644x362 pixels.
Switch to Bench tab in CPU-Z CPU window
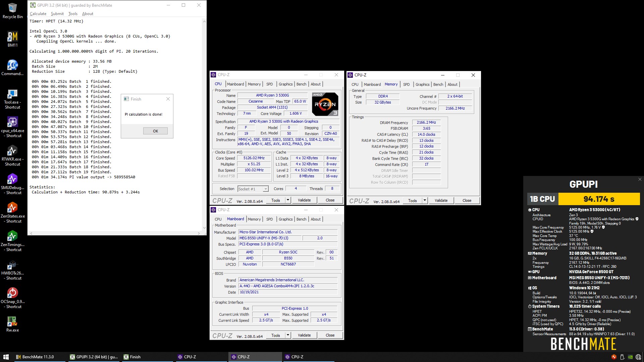click(x=301, y=84)
